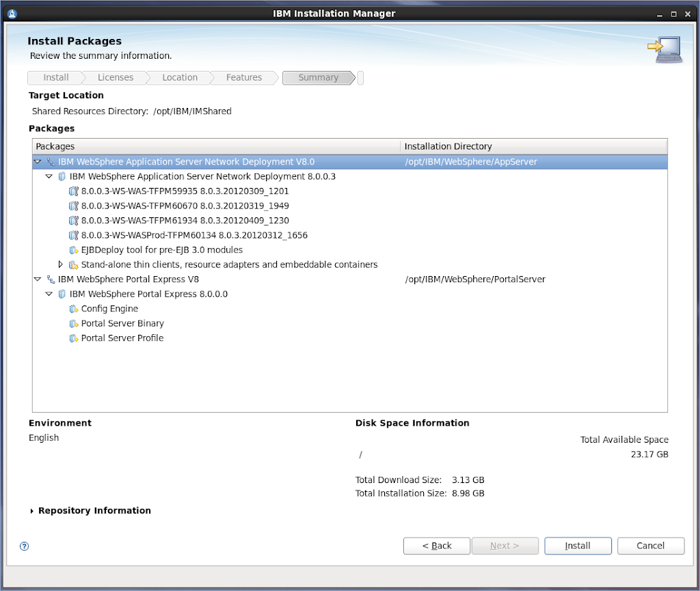The width and height of the screenshot is (700, 591).
Task: Click the Back button
Action: pos(436,546)
